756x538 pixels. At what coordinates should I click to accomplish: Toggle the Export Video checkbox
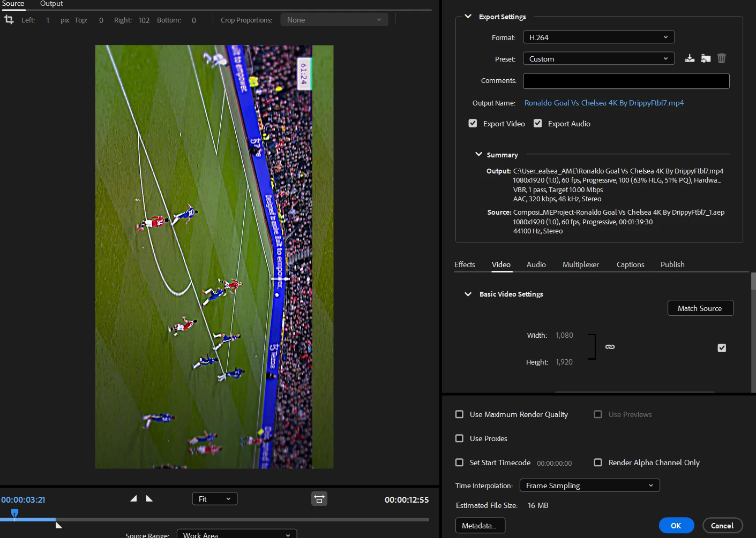click(x=473, y=123)
